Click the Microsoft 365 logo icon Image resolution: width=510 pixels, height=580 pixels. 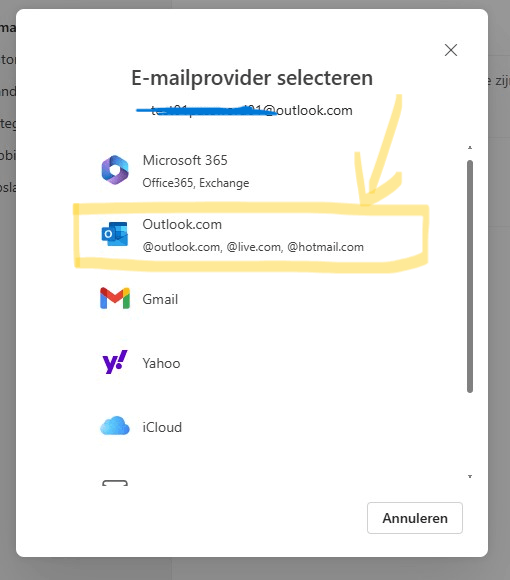pyautogui.click(x=115, y=170)
